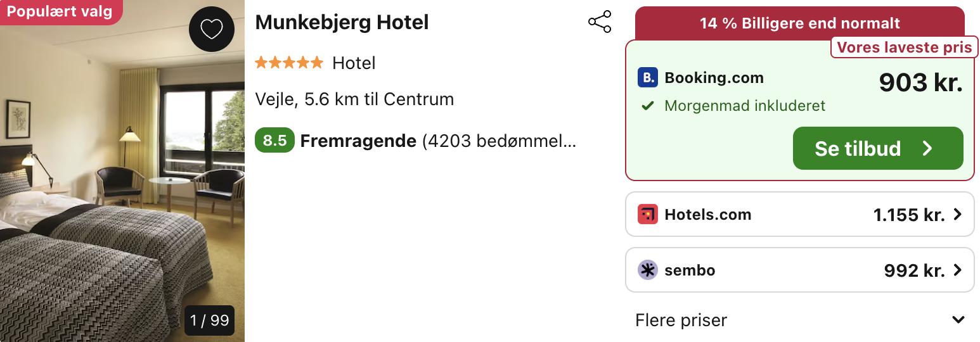Image resolution: width=980 pixels, height=342 pixels.
Task: Click the Vores laveste pris label
Action: click(905, 47)
